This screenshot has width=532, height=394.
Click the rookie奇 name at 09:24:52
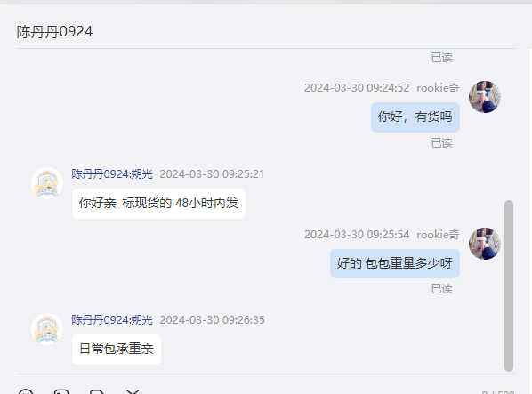click(438, 88)
